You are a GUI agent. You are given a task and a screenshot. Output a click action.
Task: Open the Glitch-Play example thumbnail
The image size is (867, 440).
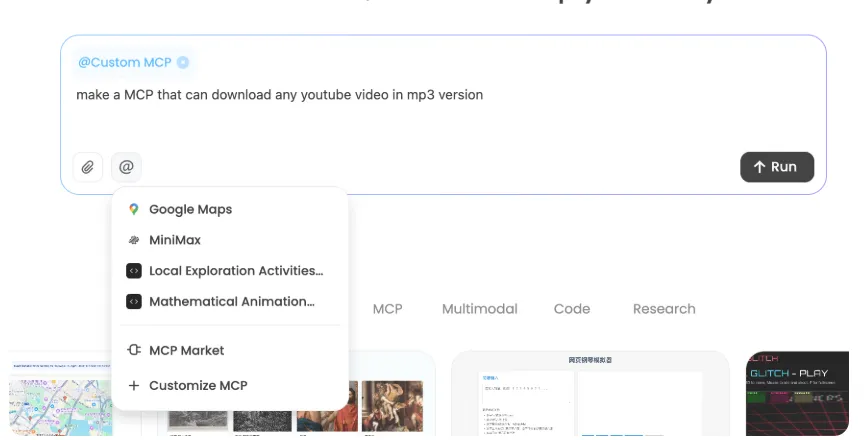(797, 394)
